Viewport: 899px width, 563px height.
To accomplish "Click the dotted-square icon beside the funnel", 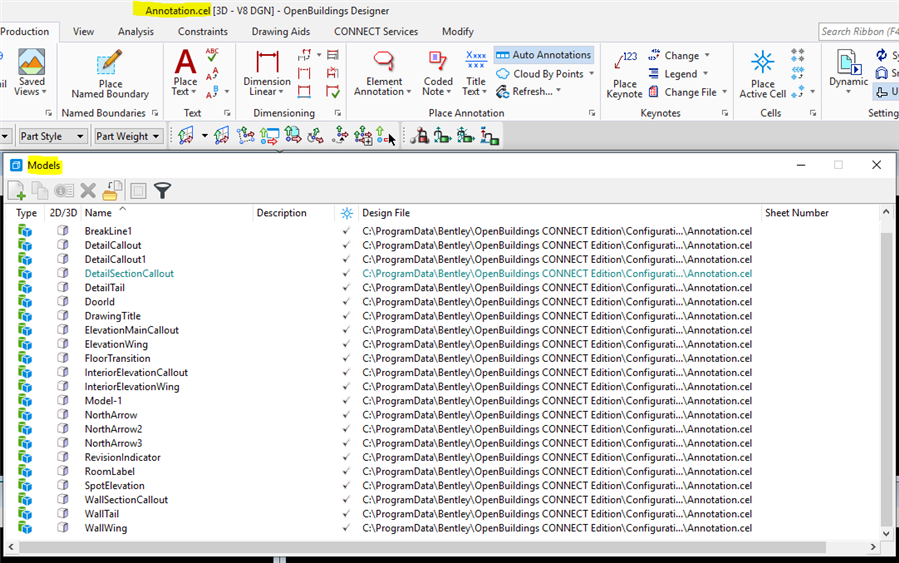I will (x=138, y=190).
